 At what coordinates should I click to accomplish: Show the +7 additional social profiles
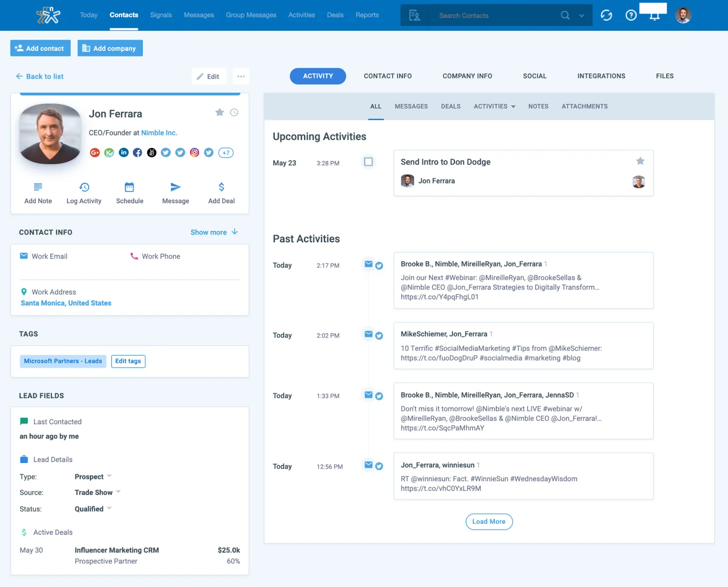tap(226, 153)
